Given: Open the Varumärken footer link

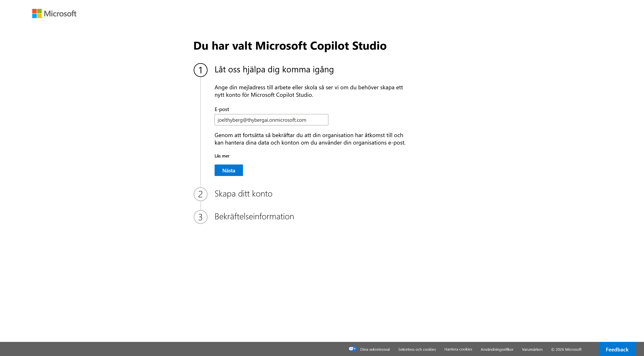Looking at the screenshot, I should coord(532,349).
